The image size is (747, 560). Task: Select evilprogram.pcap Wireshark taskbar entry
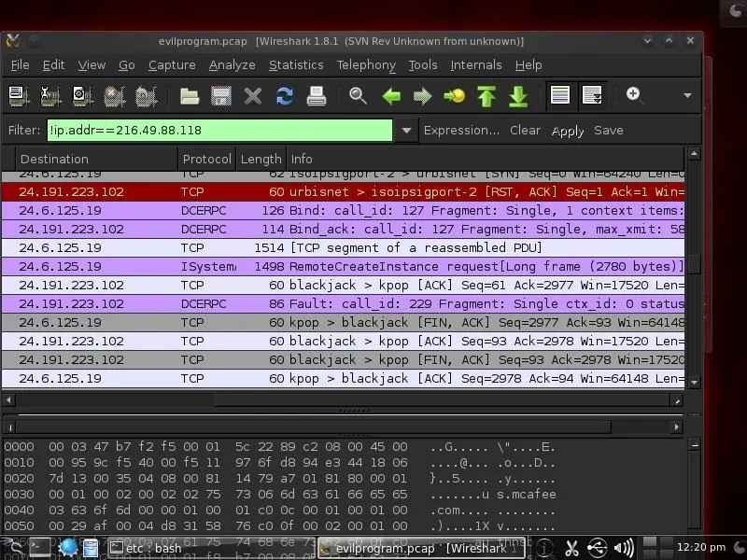(x=421, y=548)
